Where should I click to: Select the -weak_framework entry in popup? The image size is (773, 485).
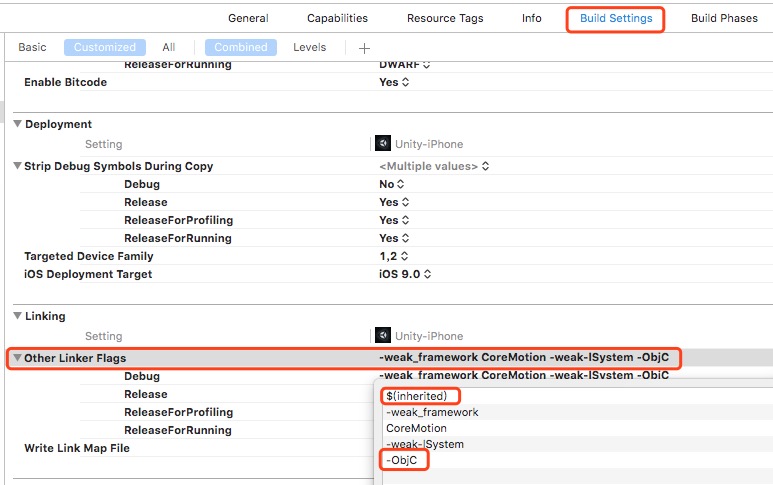pyautogui.click(x=432, y=412)
